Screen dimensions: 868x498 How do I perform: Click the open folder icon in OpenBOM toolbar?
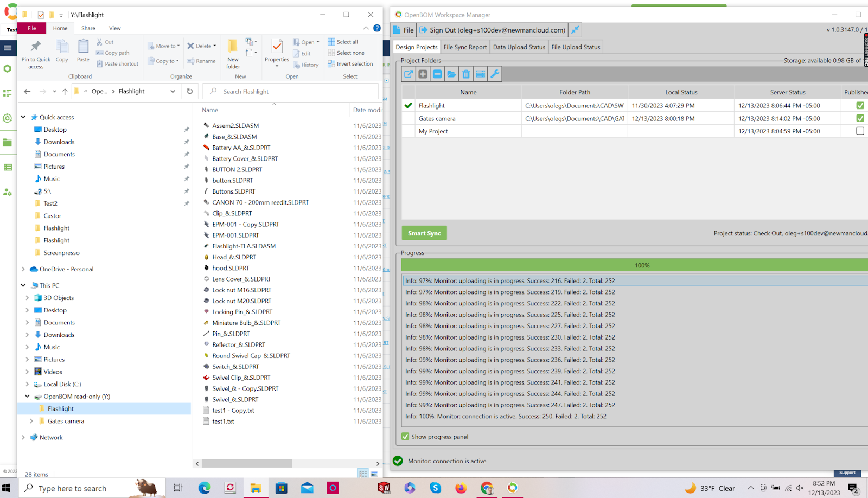[451, 74]
